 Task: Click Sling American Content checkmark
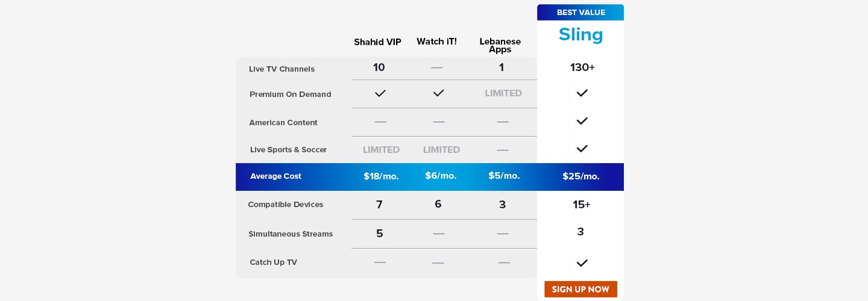(x=582, y=121)
